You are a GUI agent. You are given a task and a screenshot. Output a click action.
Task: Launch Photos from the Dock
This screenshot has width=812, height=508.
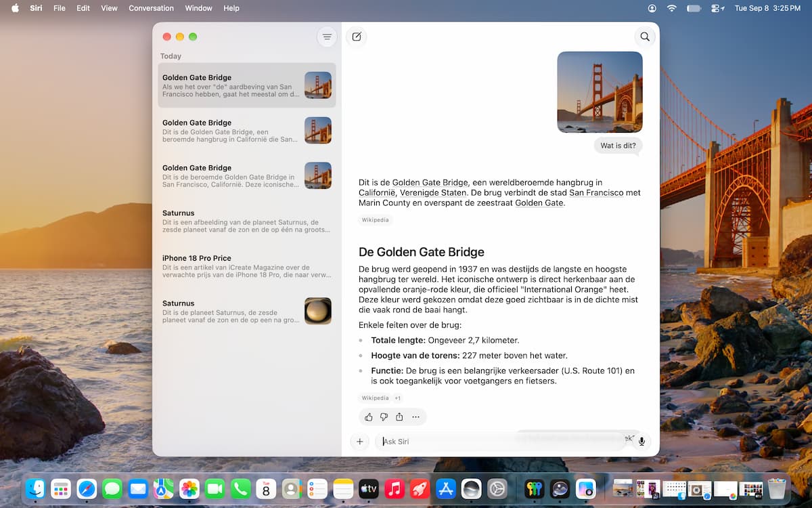[189, 488]
